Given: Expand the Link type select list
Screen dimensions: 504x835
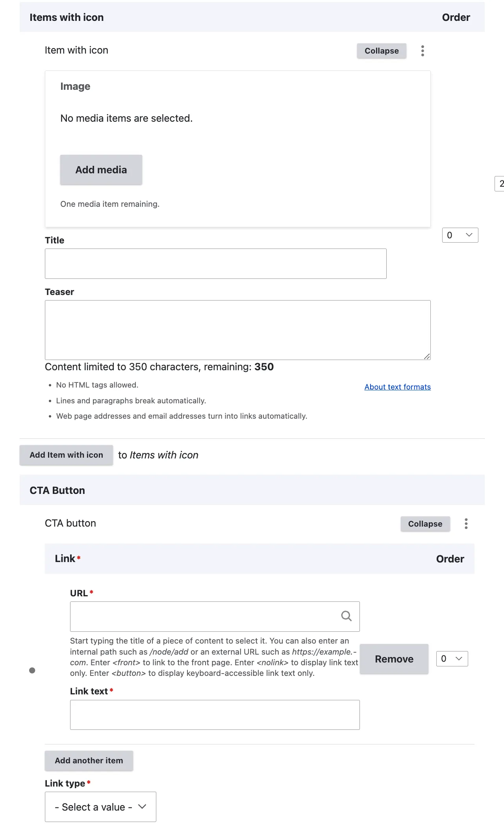Looking at the screenshot, I should click(x=100, y=807).
